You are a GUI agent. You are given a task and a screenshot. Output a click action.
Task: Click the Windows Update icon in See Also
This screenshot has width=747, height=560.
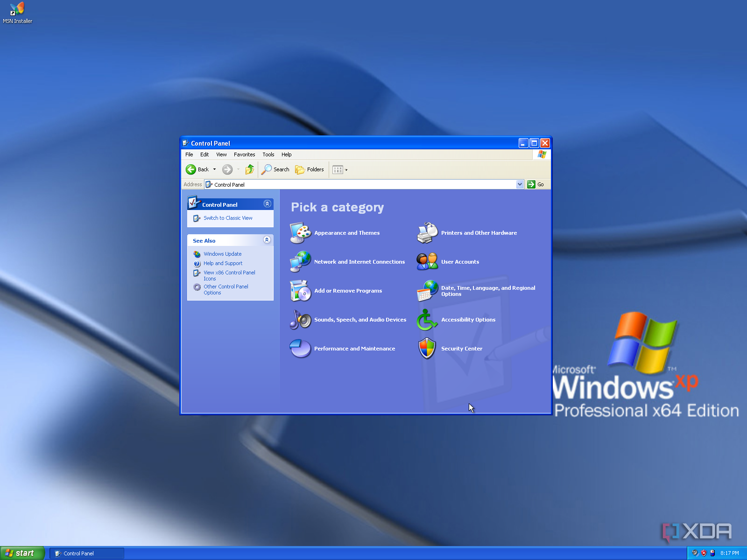pyautogui.click(x=197, y=254)
